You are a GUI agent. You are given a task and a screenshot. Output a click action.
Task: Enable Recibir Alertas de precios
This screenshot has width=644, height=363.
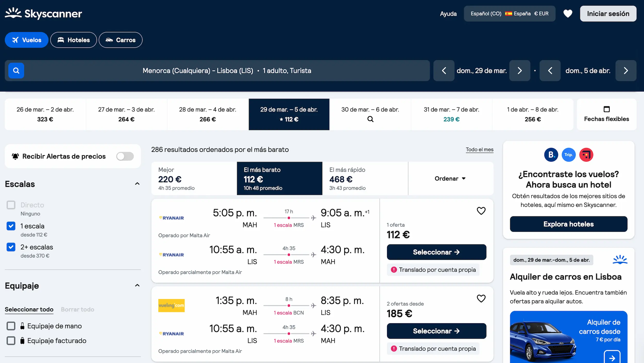(125, 156)
